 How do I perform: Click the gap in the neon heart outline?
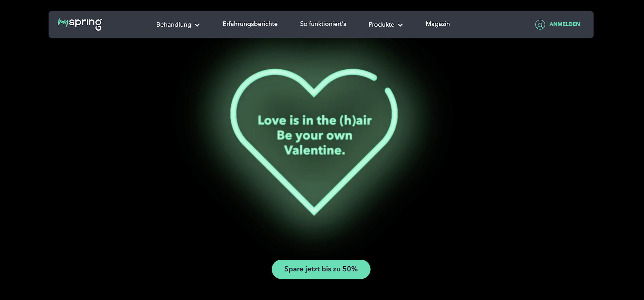[381, 83]
